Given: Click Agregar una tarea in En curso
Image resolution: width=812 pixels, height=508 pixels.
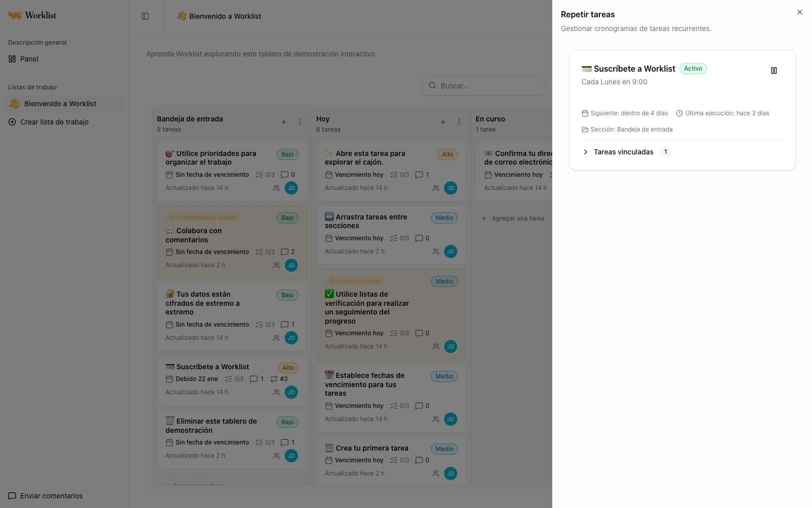Looking at the screenshot, I should tap(513, 218).
